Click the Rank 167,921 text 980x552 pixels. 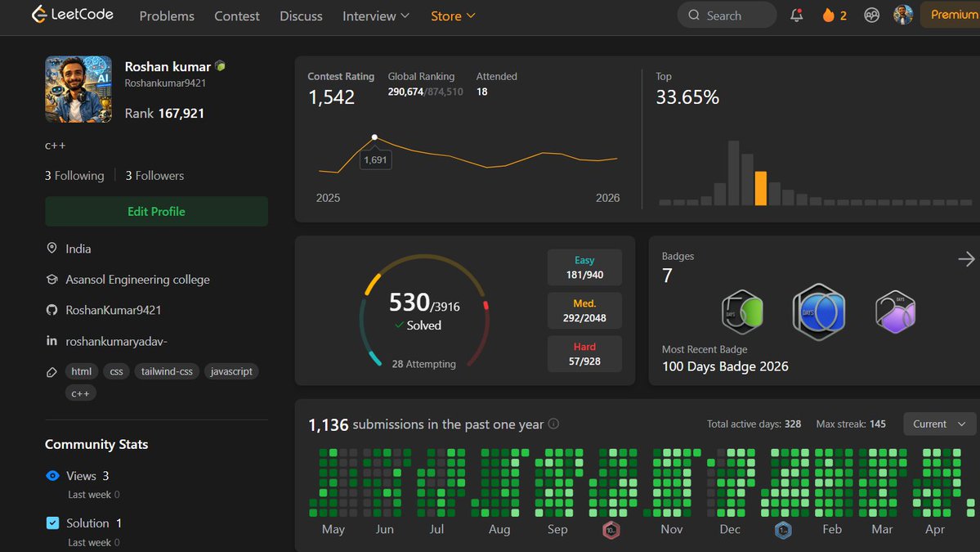coord(164,113)
